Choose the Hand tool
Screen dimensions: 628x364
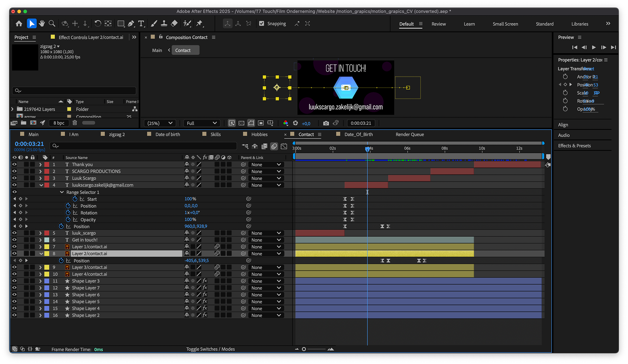(x=42, y=24)
